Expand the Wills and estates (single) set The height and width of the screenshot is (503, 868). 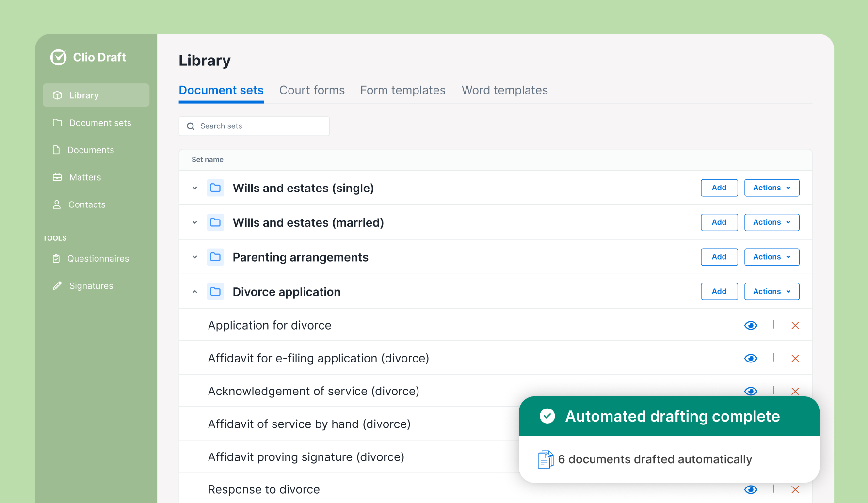(x=195, y=188)
